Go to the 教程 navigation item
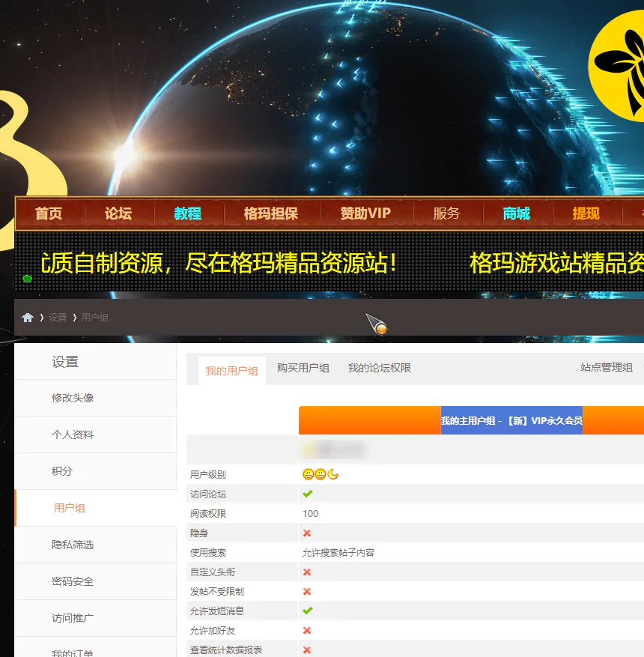This screenshot has width=644, height=657. 188,214
